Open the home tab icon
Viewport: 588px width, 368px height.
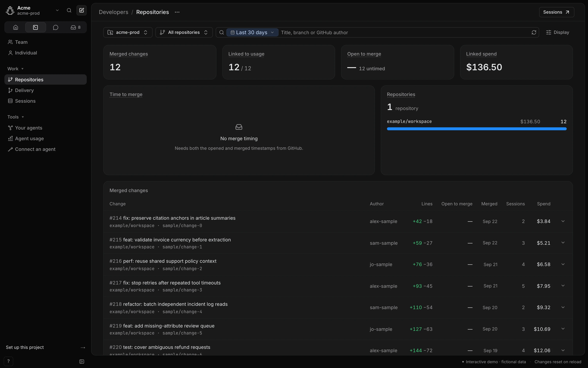pos(16,27)
